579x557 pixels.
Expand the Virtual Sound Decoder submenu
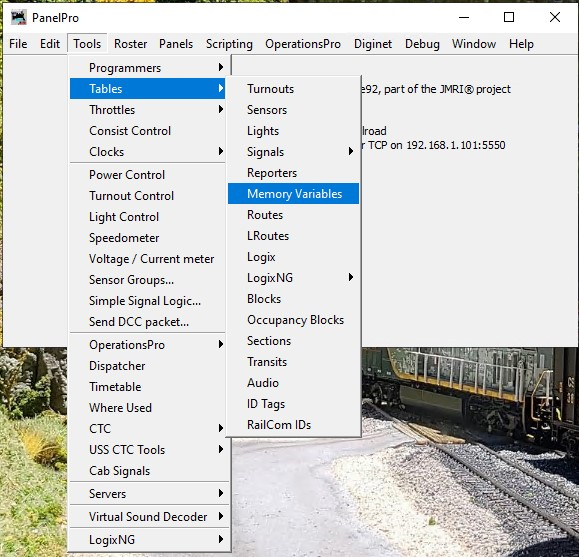pos(149,516)
